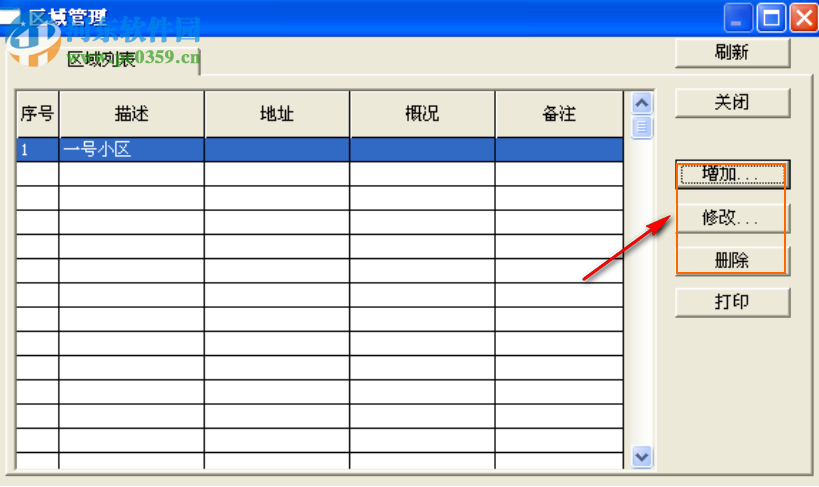The width and height of the screenshot is (819, 487).
Task: Open the 增加... add dialog
Action: click(x=732, y=175)
